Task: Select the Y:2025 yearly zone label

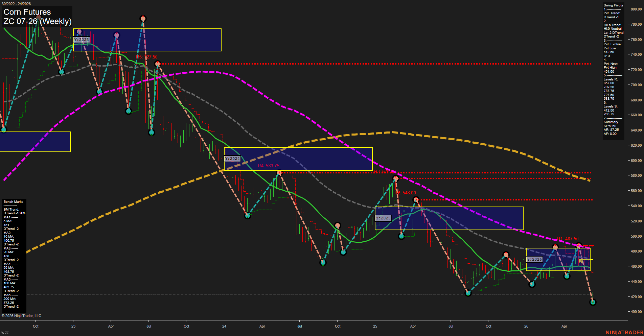Action: [383, 218]
